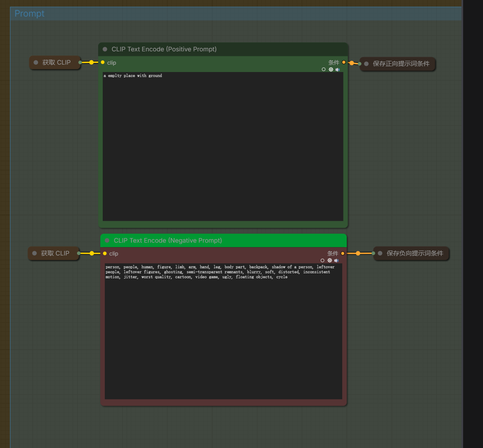Click the speaker icon in the Negative Prompt node
This screenshot has height=448, width=483.
tap(336, 260)
